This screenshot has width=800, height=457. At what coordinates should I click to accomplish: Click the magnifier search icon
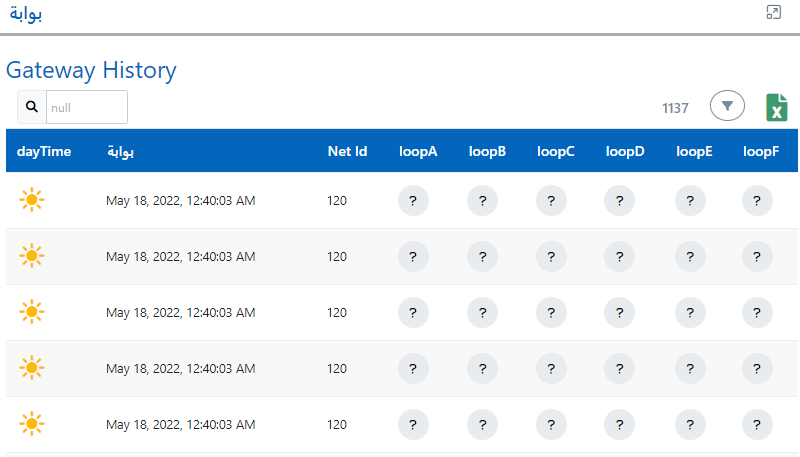[x=32, y=107]
